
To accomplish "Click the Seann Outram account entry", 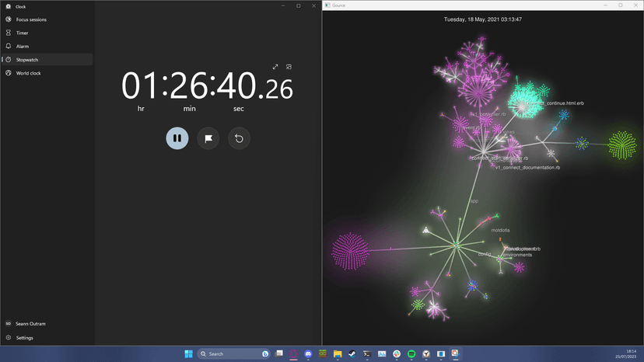I will click(x=30, y=323).
